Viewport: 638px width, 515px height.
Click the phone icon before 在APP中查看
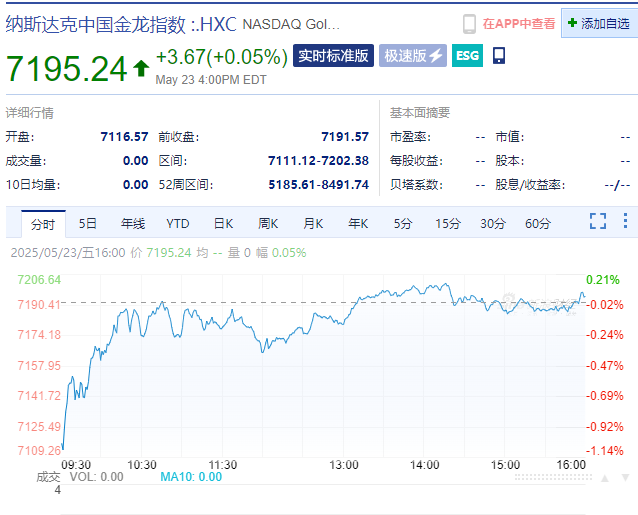pyautogui.click(x=469, y=24)
